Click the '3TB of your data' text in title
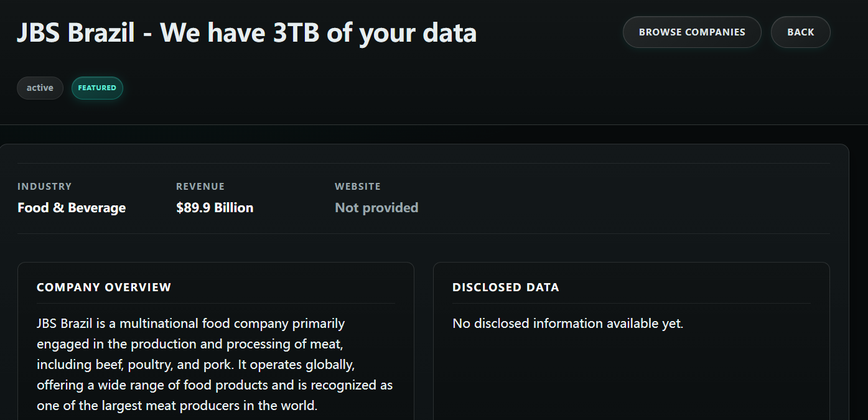868x420 pixels. (375, 32)
